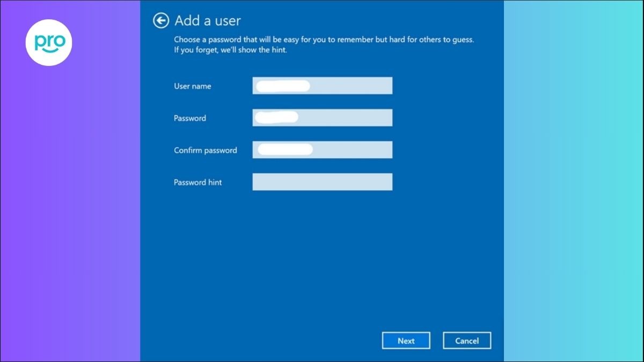Image resolution: width=644 pixels, height=362 pixels.
Task: Select the Confirm password field
Action: [x=323, y=150]
